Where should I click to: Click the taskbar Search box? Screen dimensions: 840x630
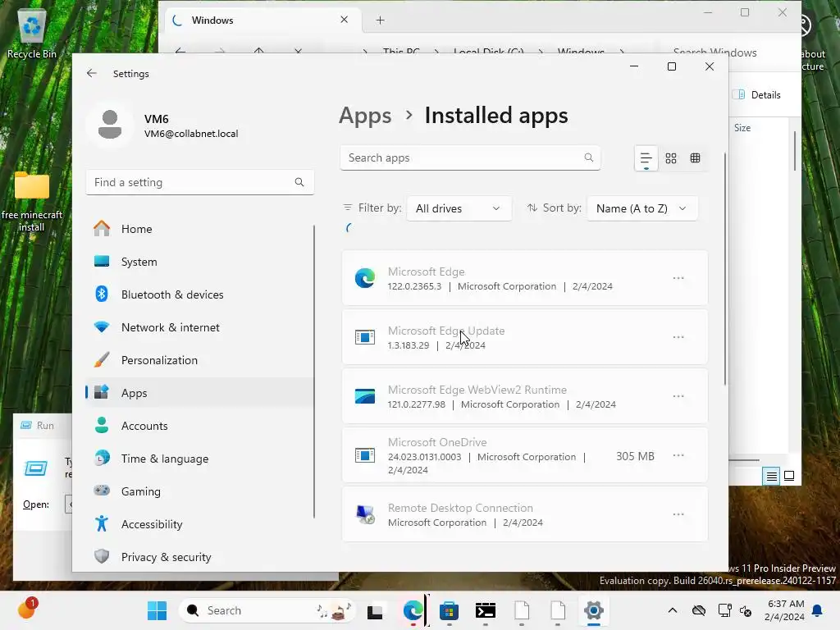[267, 610]
